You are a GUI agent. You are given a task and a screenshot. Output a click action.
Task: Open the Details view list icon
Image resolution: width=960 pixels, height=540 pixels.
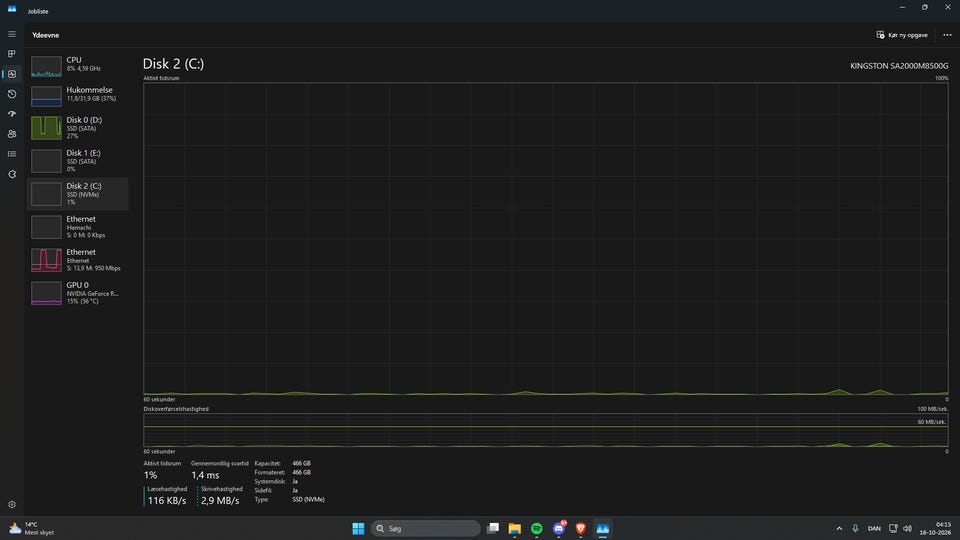12,154
